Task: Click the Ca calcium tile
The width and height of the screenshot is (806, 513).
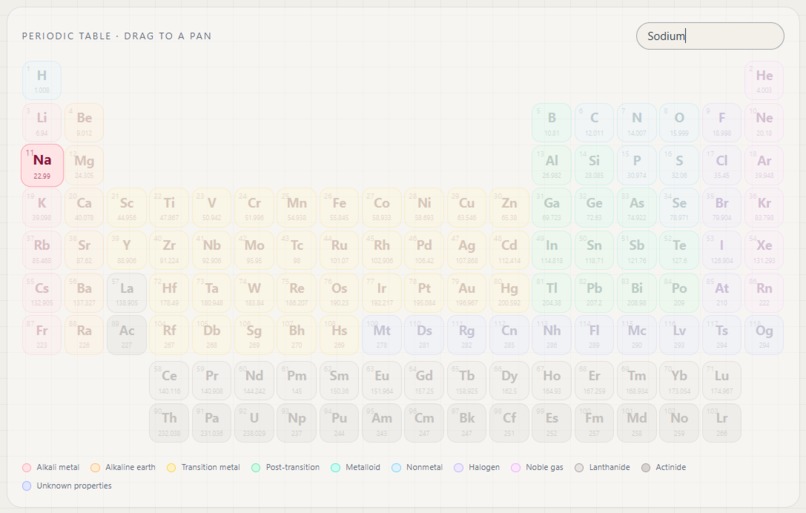Action: tap(84, 208)
